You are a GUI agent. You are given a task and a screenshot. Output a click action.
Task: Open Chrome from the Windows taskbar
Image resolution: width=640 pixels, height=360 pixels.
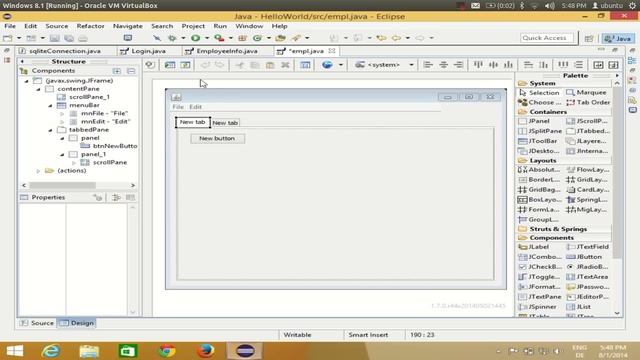click(x=167, y=351)
